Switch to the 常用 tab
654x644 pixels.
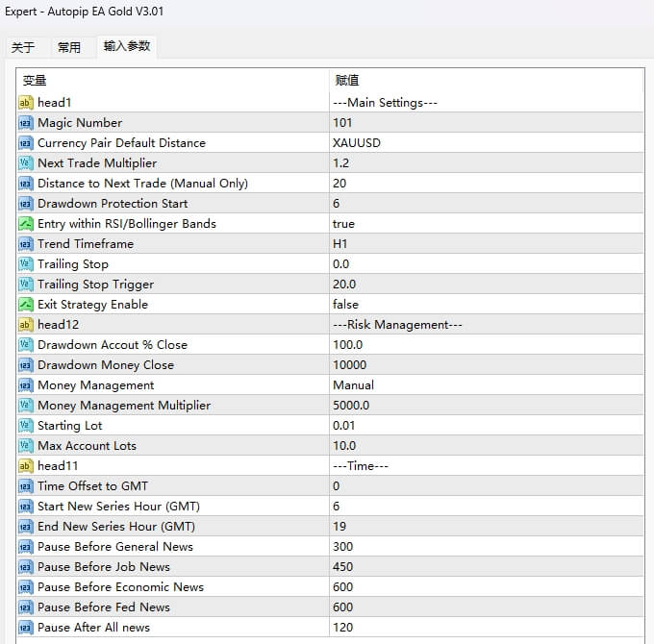click(69, 47)
